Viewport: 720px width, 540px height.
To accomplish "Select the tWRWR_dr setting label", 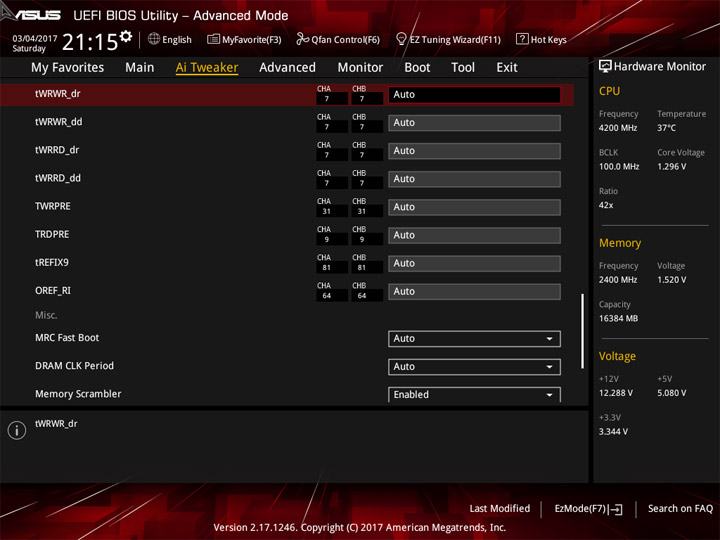I will point(58,94).
